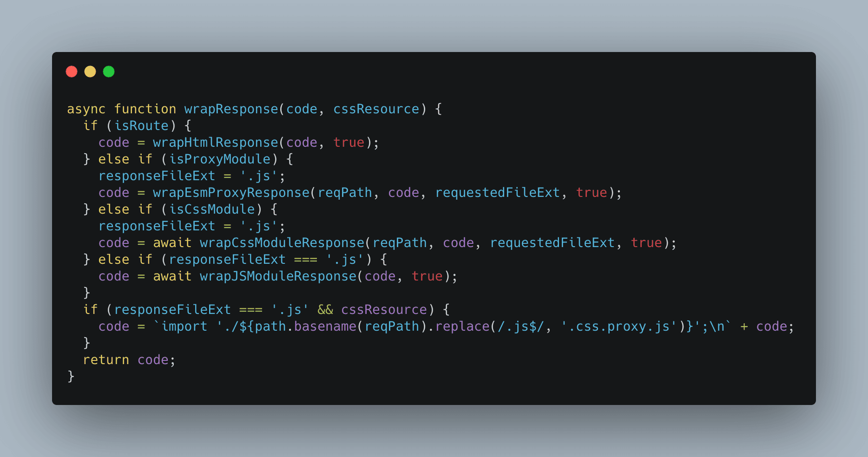
Task: Click the isProxyModule condition
Action: tap(220, 159)
